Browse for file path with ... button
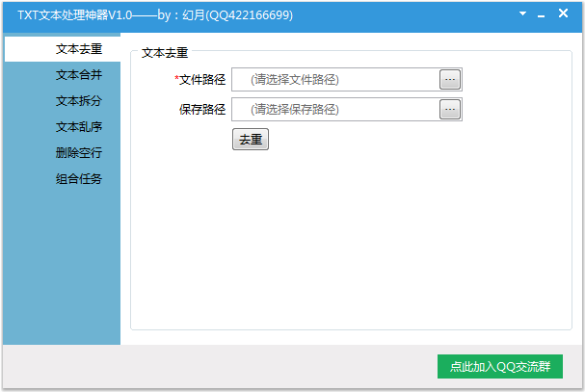The image size is (585, 392). point(450,79)
